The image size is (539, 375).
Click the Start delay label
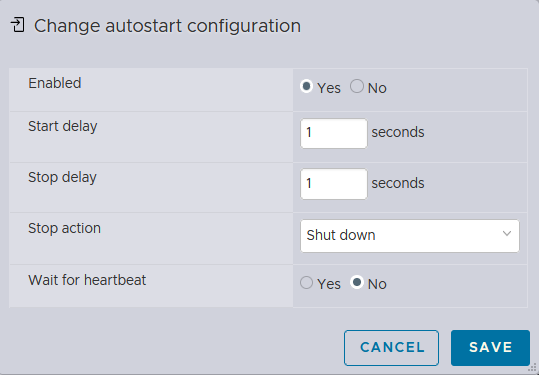tap(63, 126)
